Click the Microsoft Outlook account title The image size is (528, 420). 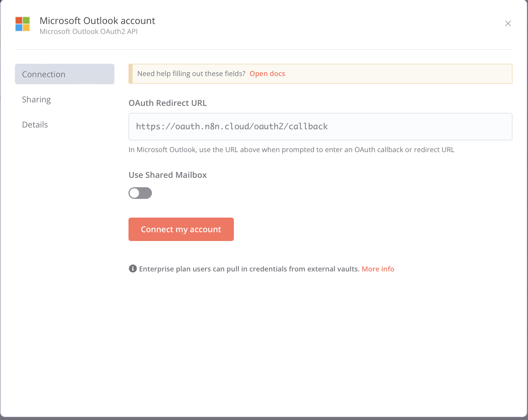click(97, 21)
